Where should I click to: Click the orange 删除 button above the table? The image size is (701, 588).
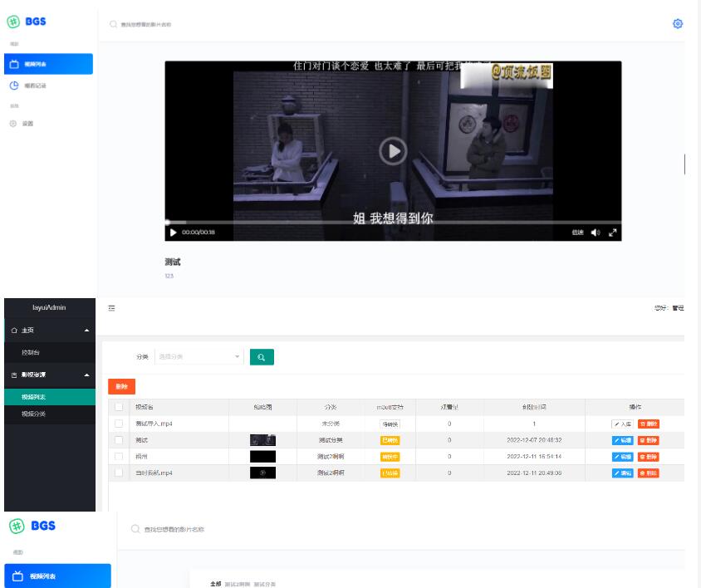pos(121,386)
